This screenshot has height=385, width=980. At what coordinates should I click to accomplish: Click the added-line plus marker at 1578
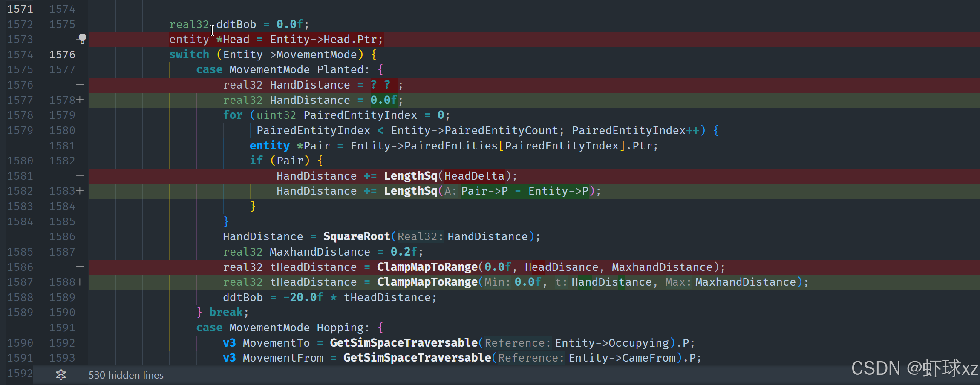coord(80,100)
